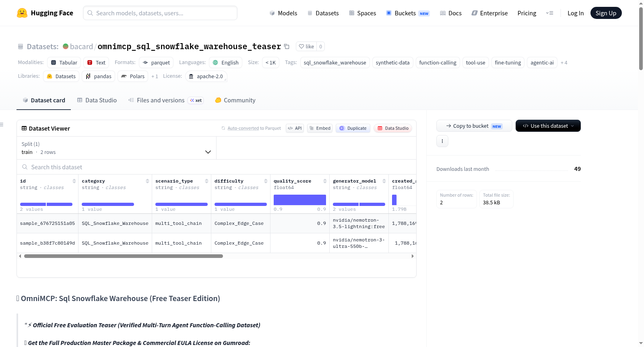Screen dimensions: 644x347
Task: Select the Text modality tag
Action: coord(96,62)
